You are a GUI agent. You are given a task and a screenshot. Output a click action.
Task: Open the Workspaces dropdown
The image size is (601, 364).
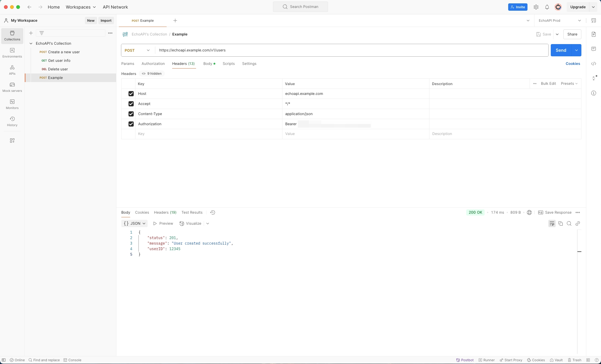pyautogui.click(x=81, y=7)
